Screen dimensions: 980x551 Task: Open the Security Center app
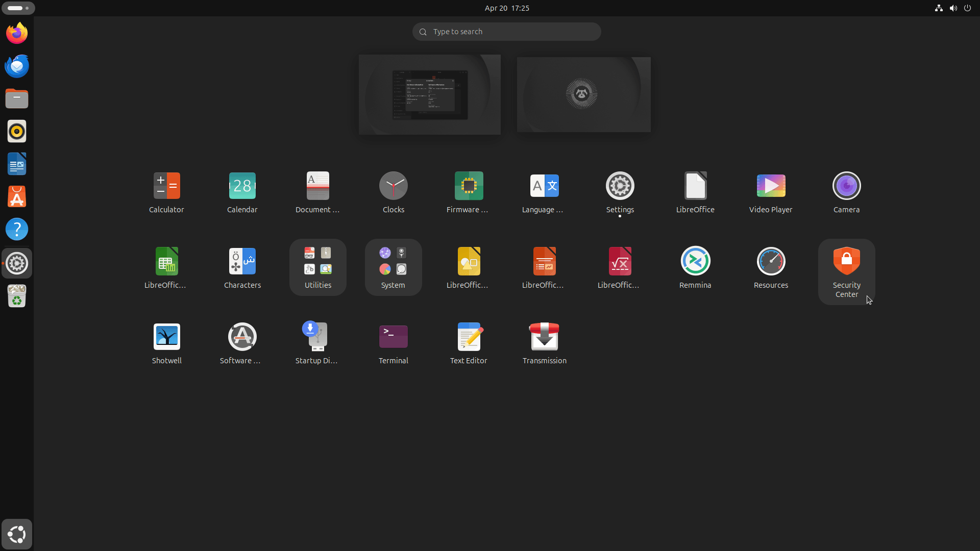pos(846,261)
